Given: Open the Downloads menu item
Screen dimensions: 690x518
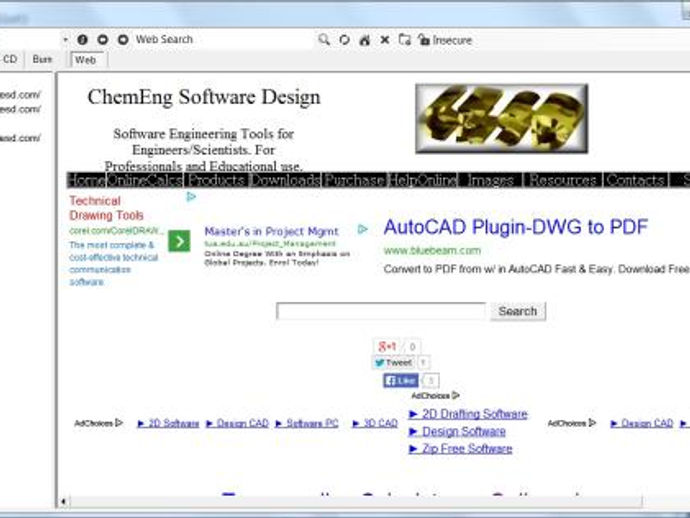Looking at the screenshot, I should (x=285, y=180).
